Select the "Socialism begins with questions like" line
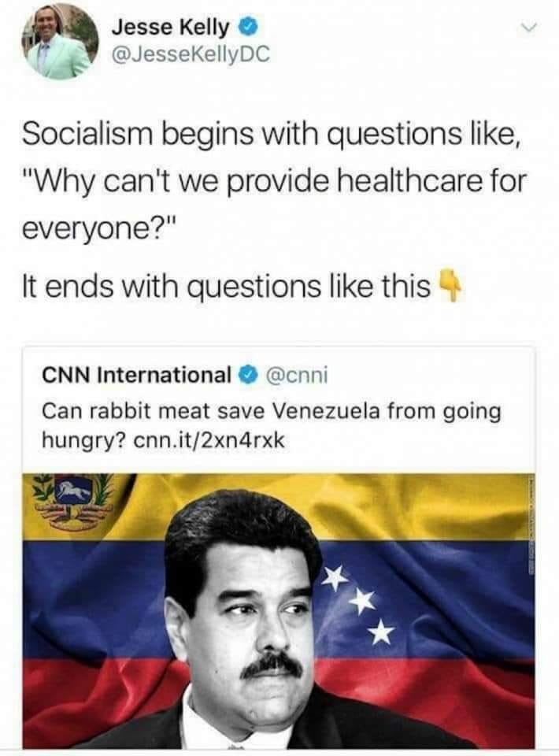This screenshot has width=559, height=756. click(x=272, y=134)
